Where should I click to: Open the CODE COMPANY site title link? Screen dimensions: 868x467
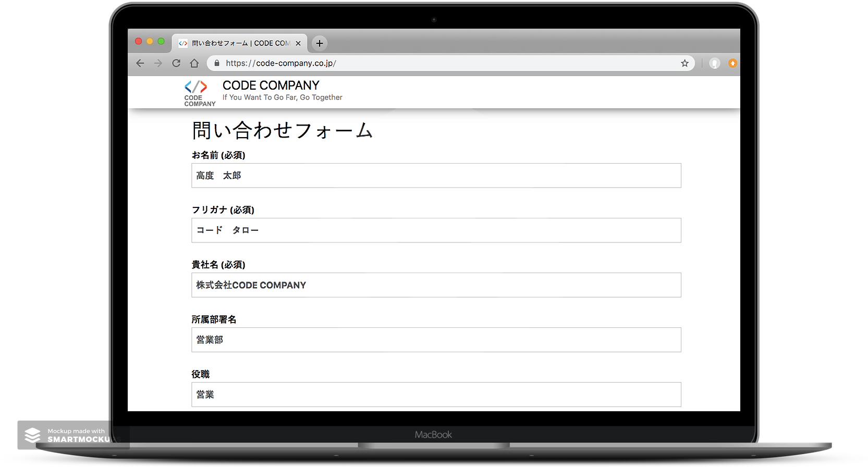[271, 85]
